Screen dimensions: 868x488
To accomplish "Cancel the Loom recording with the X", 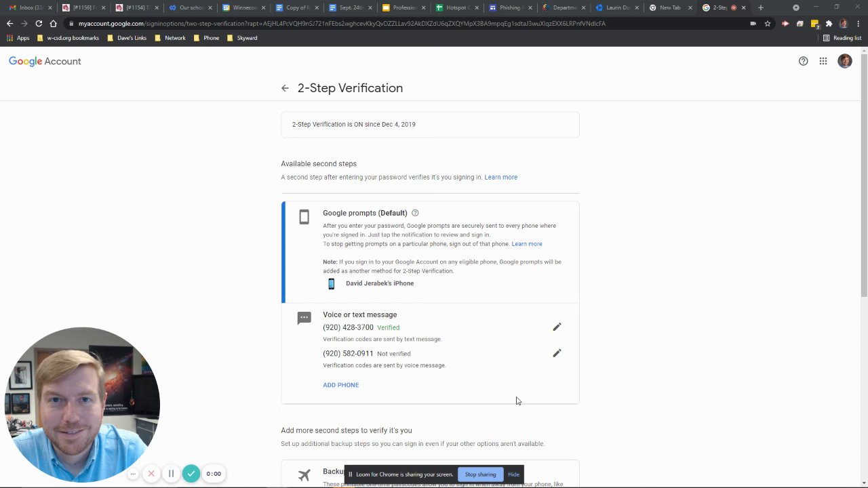I will 151,474.
